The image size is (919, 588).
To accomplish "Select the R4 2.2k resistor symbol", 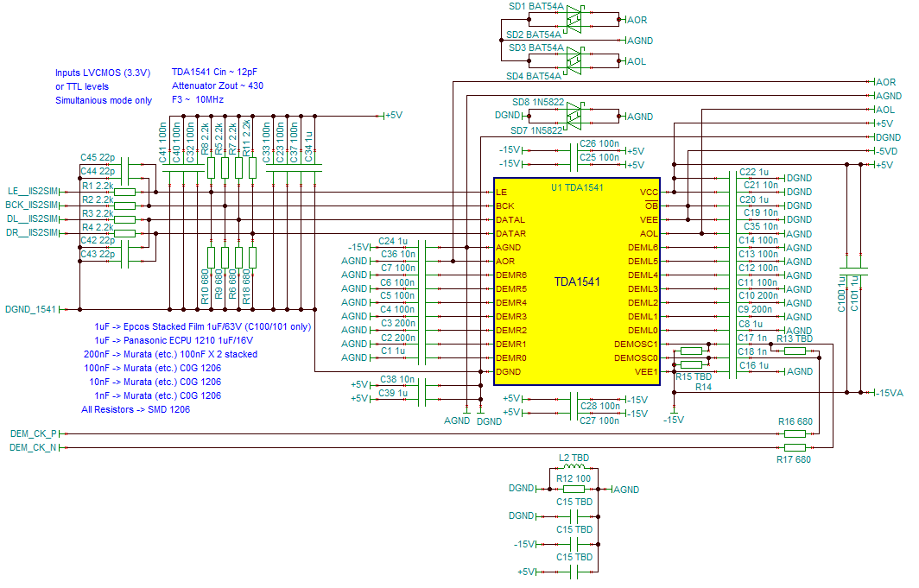I will (125, 233).
